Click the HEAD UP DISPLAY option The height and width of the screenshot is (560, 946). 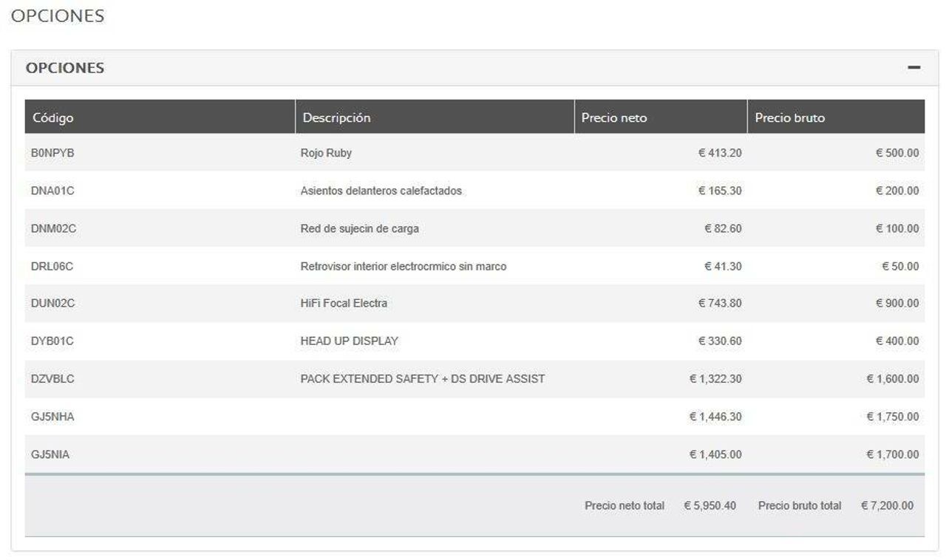[349, 341]
